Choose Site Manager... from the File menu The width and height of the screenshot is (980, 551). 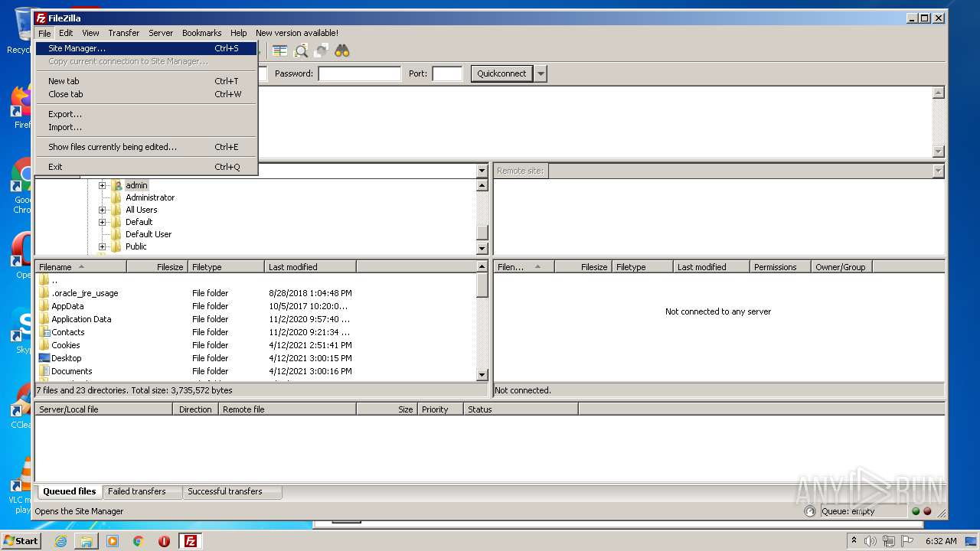(x=146, y=48)
